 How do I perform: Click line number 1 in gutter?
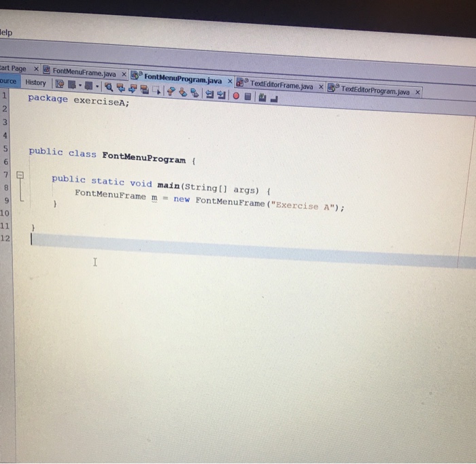click(4, 95)
